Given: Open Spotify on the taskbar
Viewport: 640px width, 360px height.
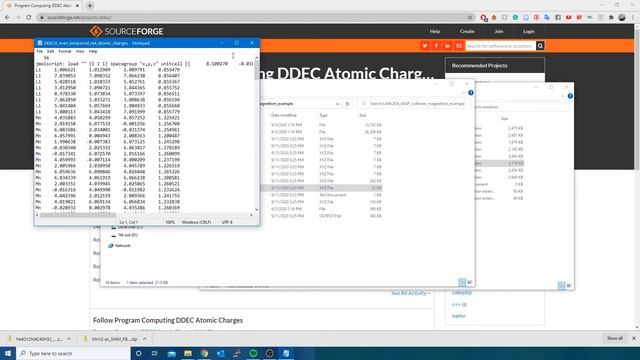Looking at the screenshot, I should point(253,353).
